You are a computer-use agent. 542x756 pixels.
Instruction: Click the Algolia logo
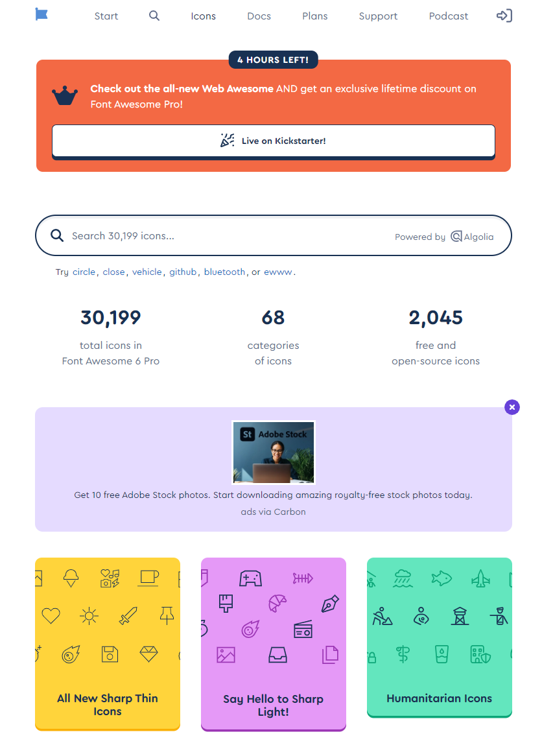coord(472,237)
